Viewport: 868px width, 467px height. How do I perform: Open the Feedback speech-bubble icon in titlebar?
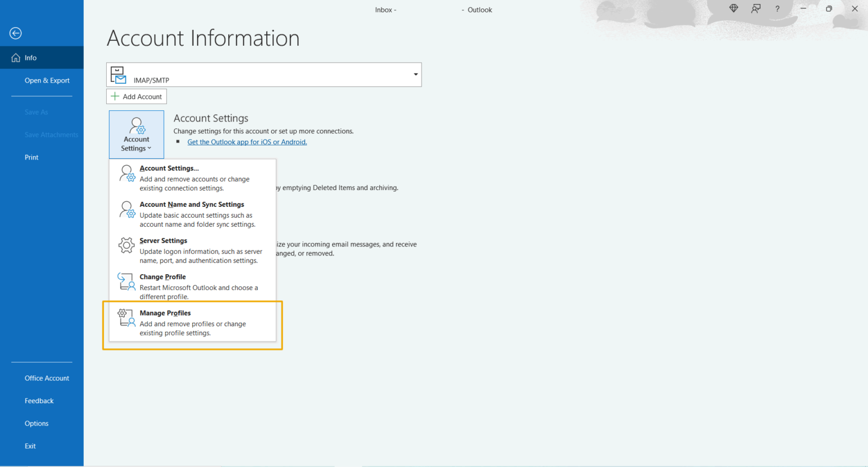click(756, 9)
